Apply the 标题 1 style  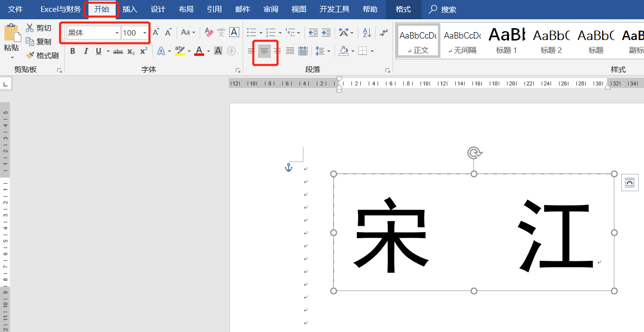(x=507, y=41)
